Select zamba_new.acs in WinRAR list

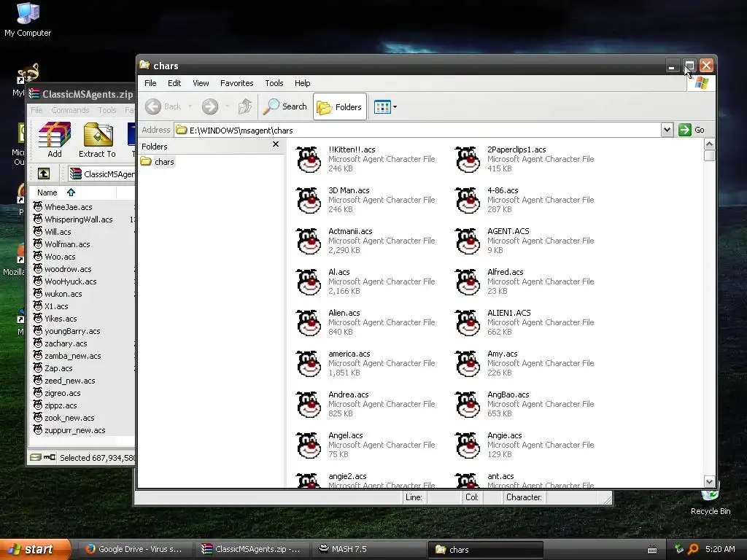tap(73, 356)
